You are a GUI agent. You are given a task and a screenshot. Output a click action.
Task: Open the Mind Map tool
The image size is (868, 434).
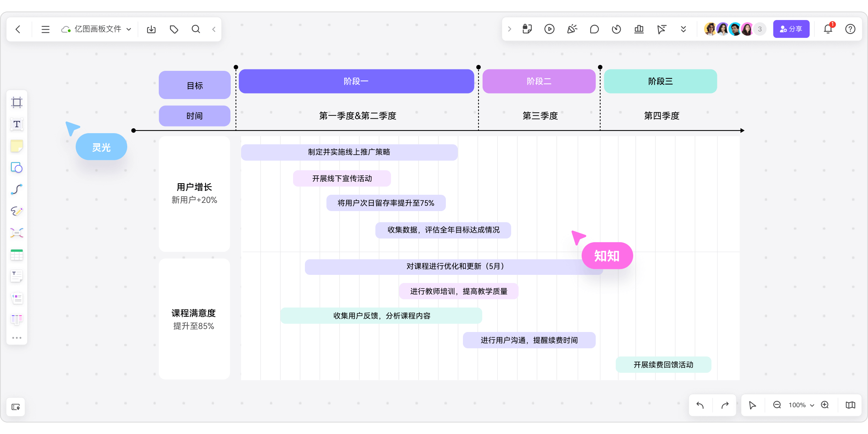click(17, 233)
